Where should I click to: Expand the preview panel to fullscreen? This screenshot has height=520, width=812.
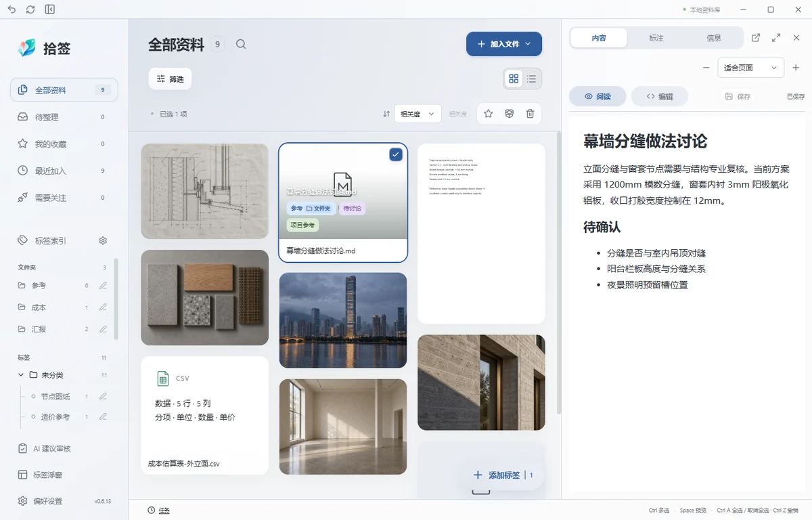776,38
